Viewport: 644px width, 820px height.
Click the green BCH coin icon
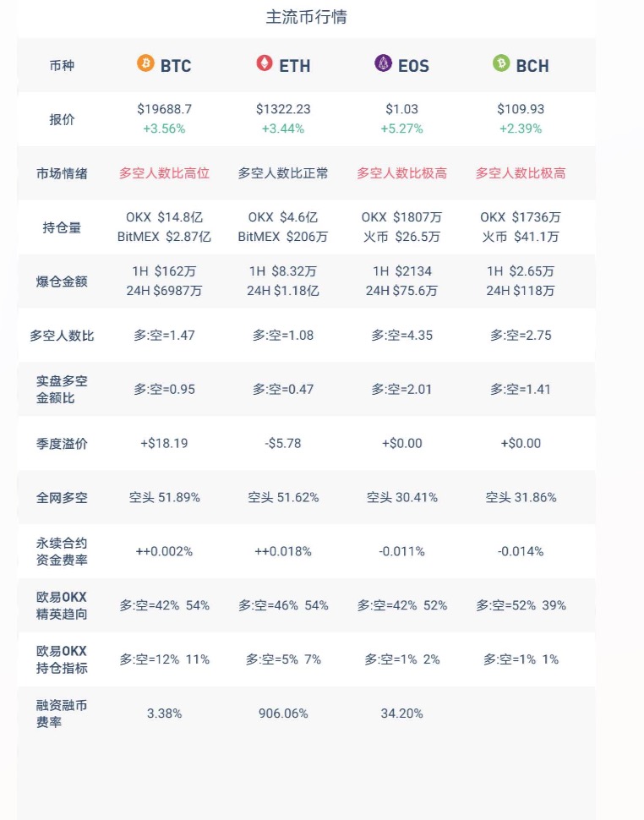coord(501,63)
